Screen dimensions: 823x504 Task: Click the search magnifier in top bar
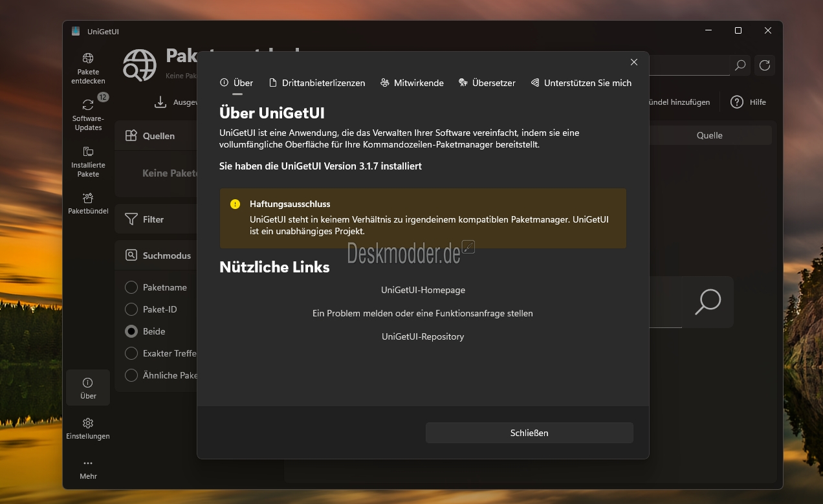740,65
